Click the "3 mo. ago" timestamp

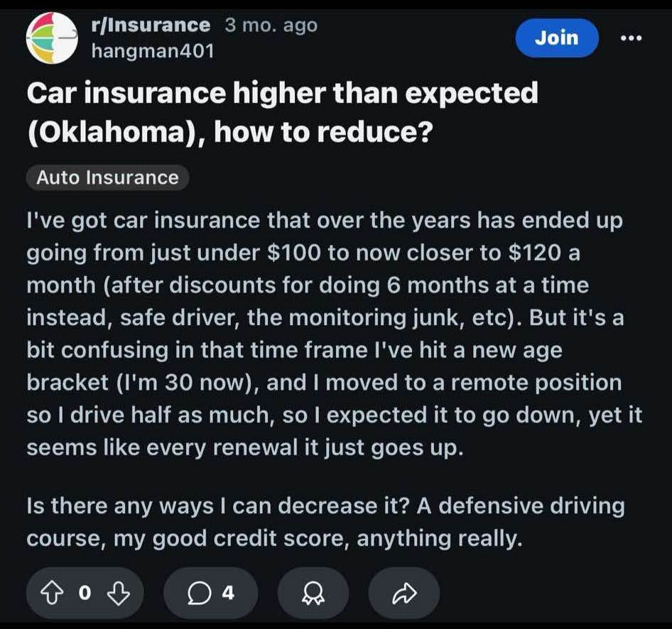[270, 24]
